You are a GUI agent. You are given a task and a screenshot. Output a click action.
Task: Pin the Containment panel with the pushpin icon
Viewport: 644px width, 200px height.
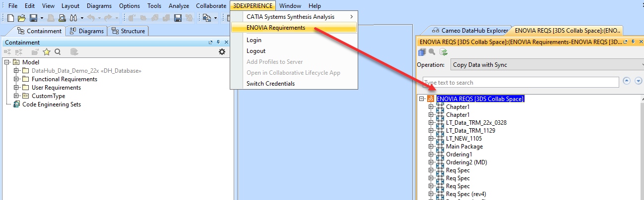point(218,43)
